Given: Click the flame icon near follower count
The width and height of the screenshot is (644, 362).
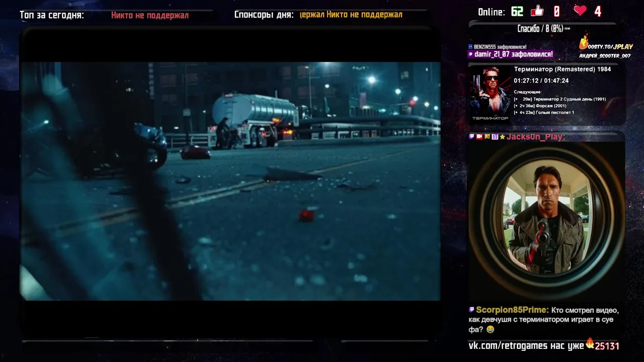Looking at the screenshot, I should (x=590, y=344).
